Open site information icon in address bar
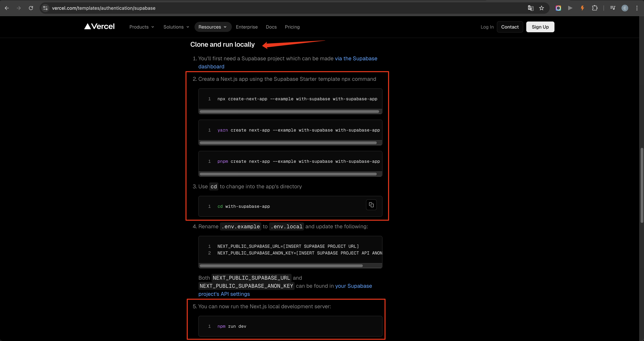This screenshot has width=644, height=341. pyautogui.click(x=45, y=8)
